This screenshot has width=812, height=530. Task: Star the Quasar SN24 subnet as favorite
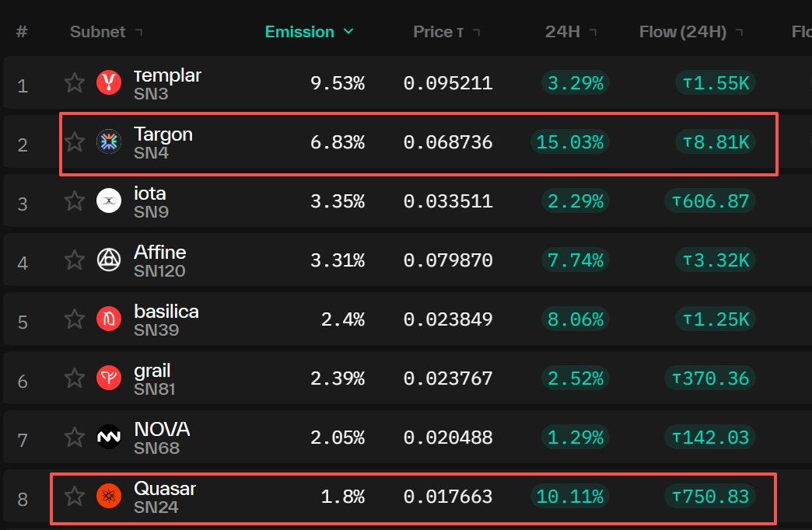pyautogui.click(x=75, y=496)
